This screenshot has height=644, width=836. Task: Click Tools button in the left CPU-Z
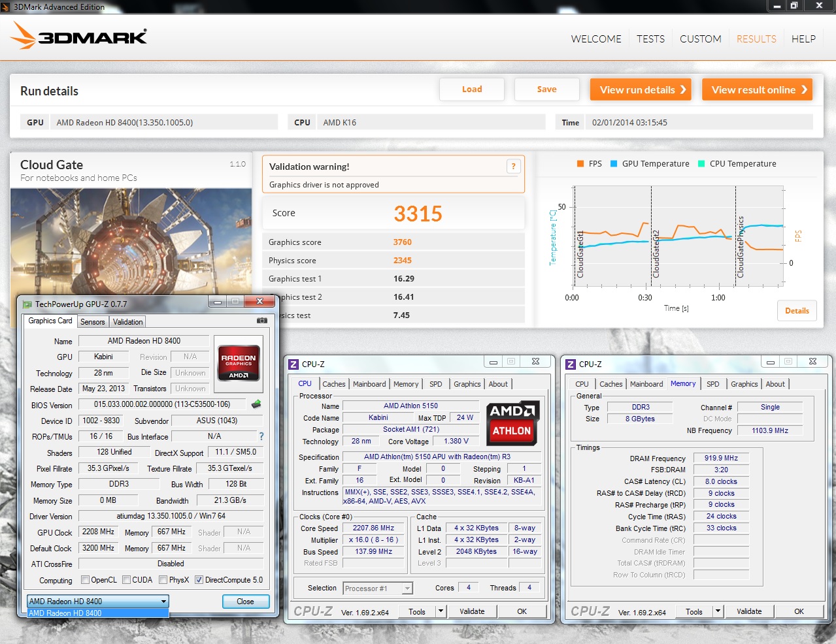click(x=417, y=611)
